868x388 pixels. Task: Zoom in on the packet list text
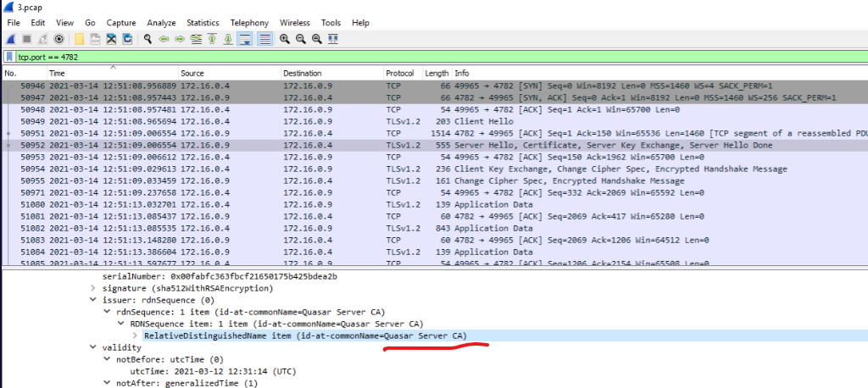pos(284,39)
